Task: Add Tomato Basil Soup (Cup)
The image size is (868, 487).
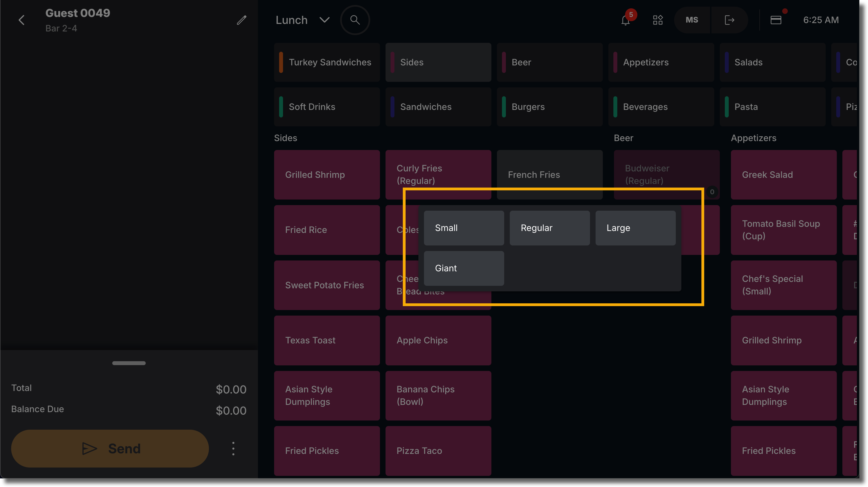Action: tap(783, 230)
